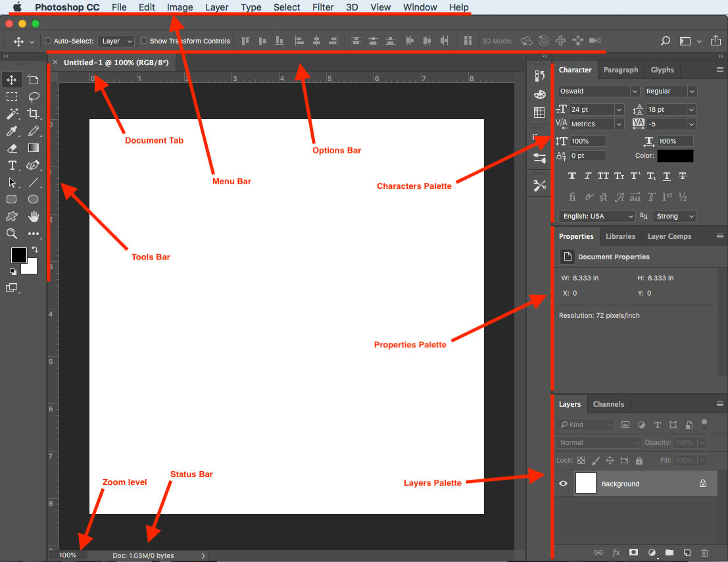The width and height of the screenshot is (728, 562).
Task: Toggle All Caps text style
Action: (603, 176)
